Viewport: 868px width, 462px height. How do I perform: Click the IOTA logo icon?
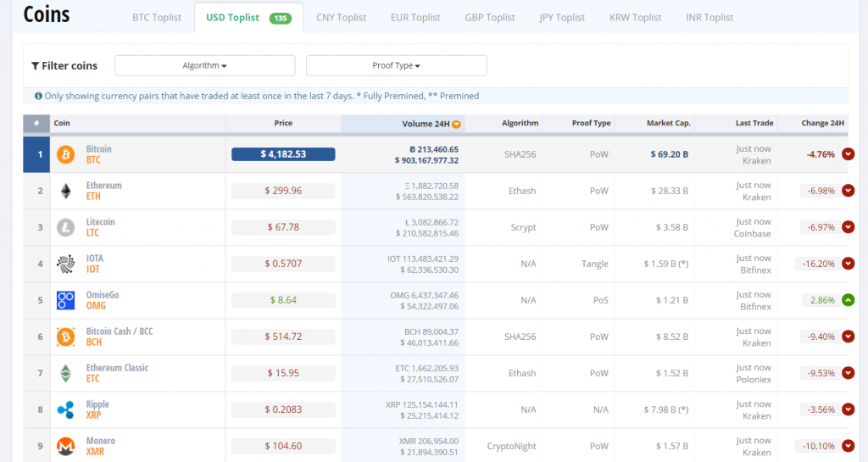[x=65, y=264]
